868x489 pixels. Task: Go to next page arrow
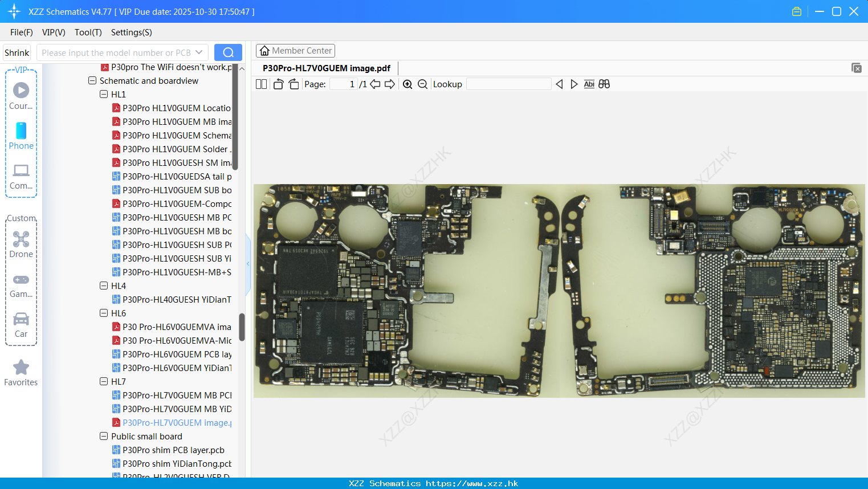390,84
